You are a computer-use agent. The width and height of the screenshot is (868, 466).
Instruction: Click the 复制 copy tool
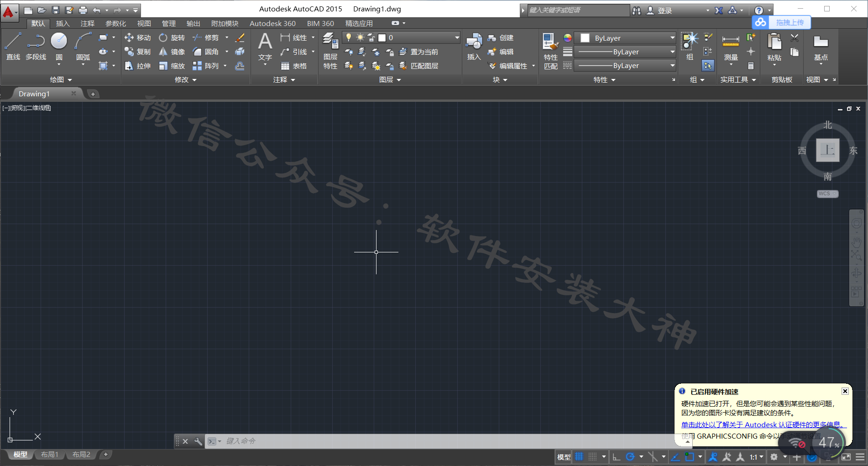pos(137,52)
